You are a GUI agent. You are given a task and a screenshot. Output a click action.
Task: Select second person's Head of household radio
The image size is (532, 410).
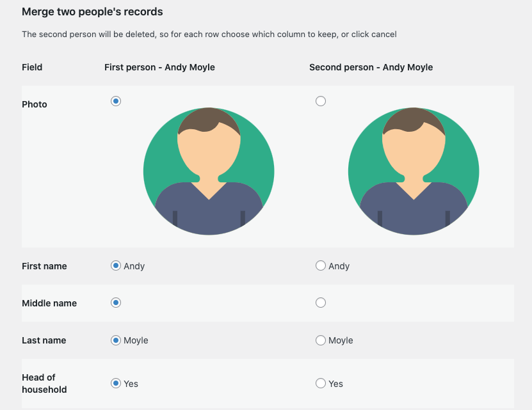(x=321, y=384)
